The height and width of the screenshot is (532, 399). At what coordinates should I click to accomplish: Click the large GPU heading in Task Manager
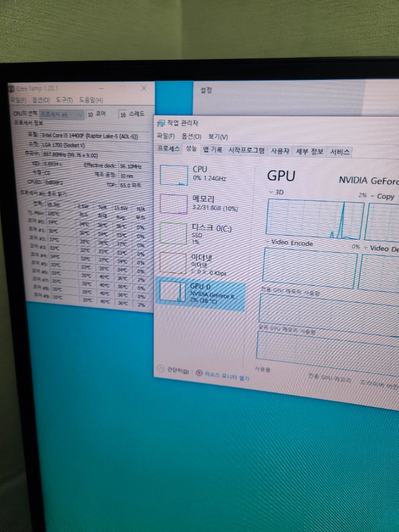(281, 176)
